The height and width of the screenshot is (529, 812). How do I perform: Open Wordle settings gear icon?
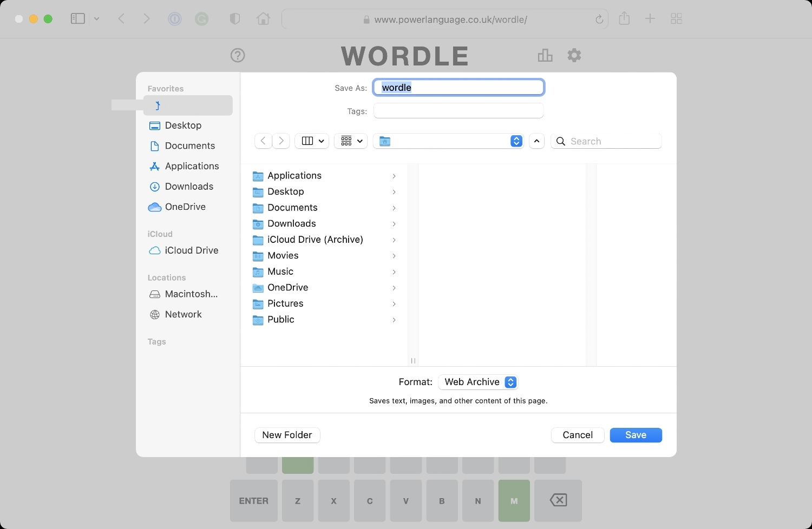tap(574, 55)
